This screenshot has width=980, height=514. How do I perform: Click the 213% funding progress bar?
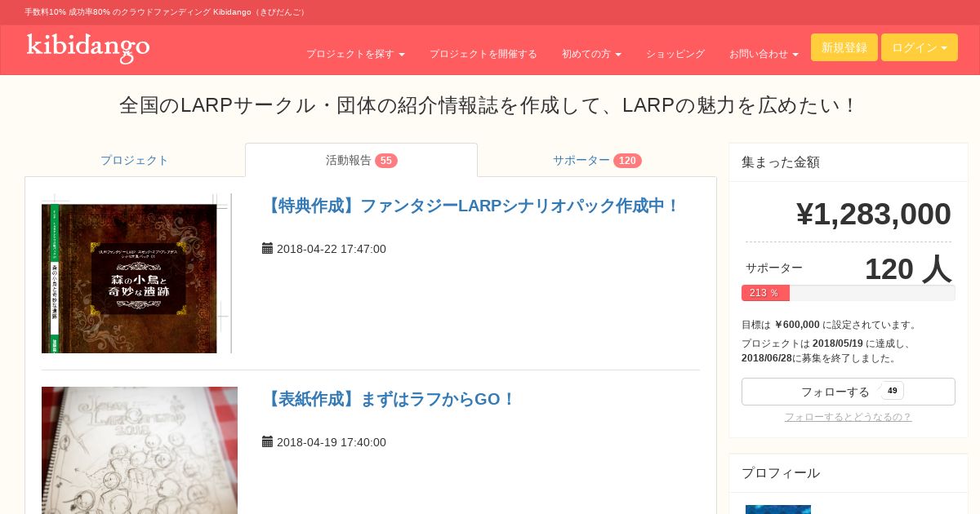click(849, 293)
